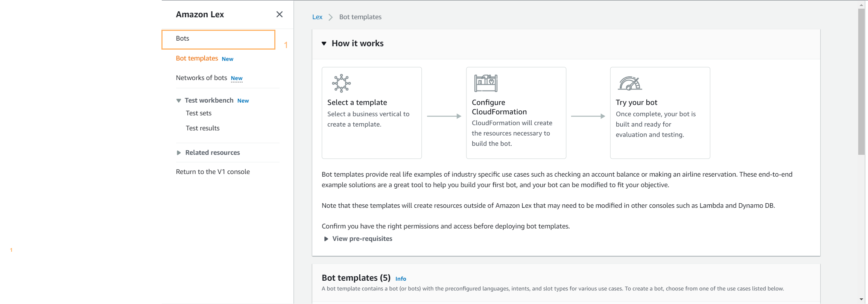Click the New badge beside Test workbench
This screenshot has width=868, height=304.
(243, 101)
